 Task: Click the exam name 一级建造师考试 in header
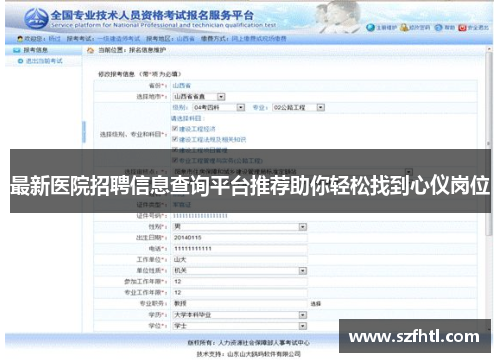click(119, 39)
